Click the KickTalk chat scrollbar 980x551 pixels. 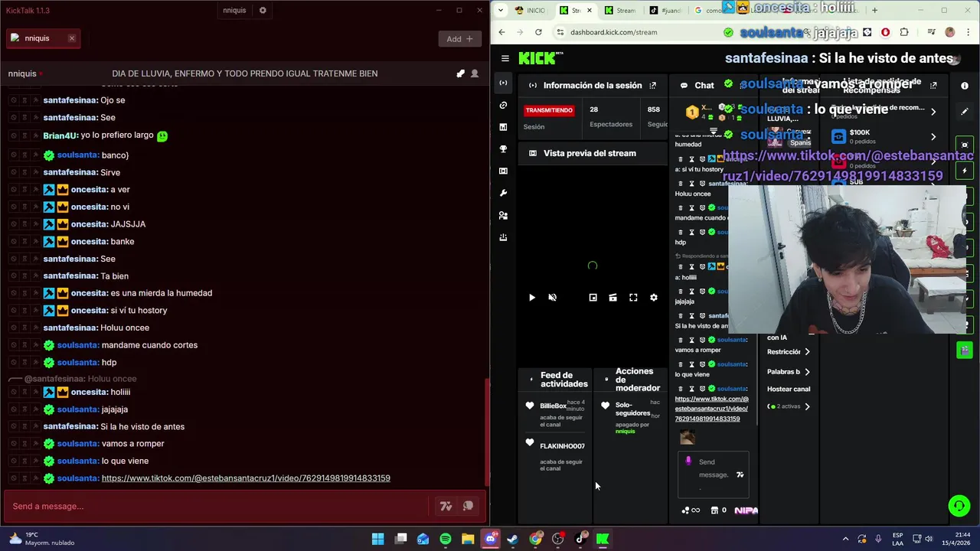tap(487, 432)
